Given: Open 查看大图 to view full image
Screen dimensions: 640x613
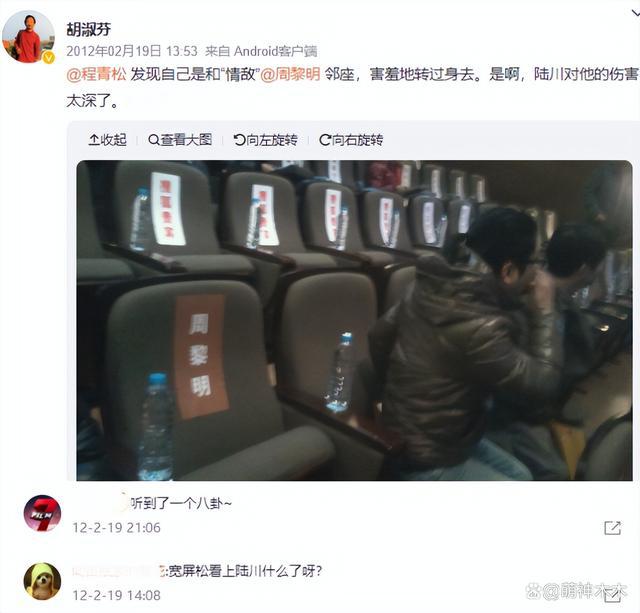Looking at the screenshot, I should pos(180,140).
